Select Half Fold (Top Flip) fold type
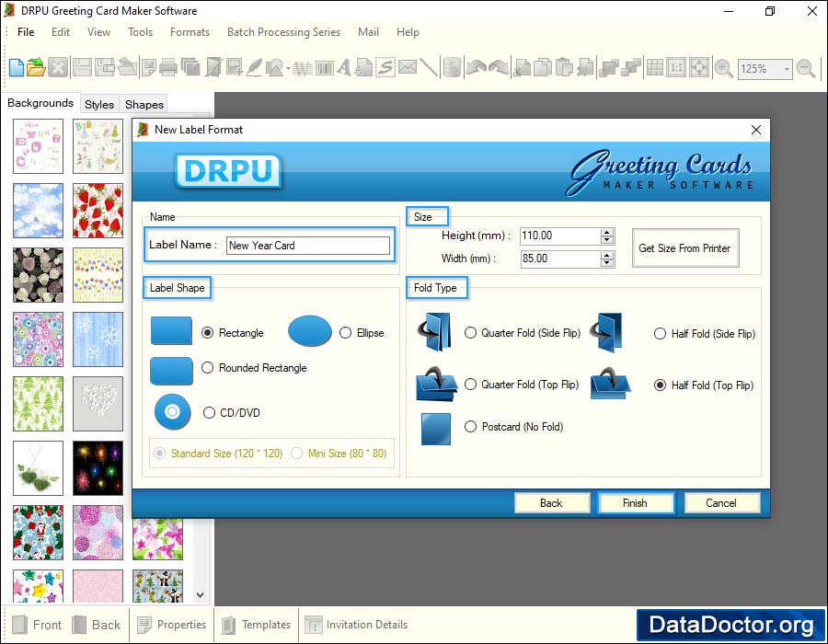Screen dimensions: 828x644 [x=660, y=385]
